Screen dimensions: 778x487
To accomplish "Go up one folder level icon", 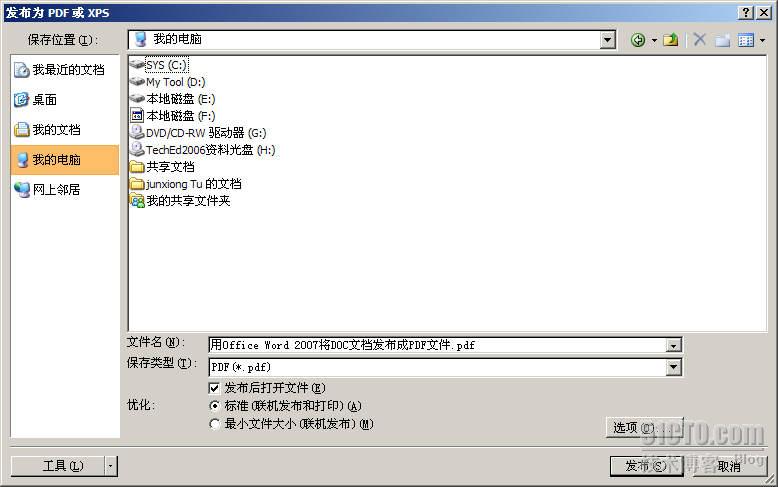I will pos(671,40).
